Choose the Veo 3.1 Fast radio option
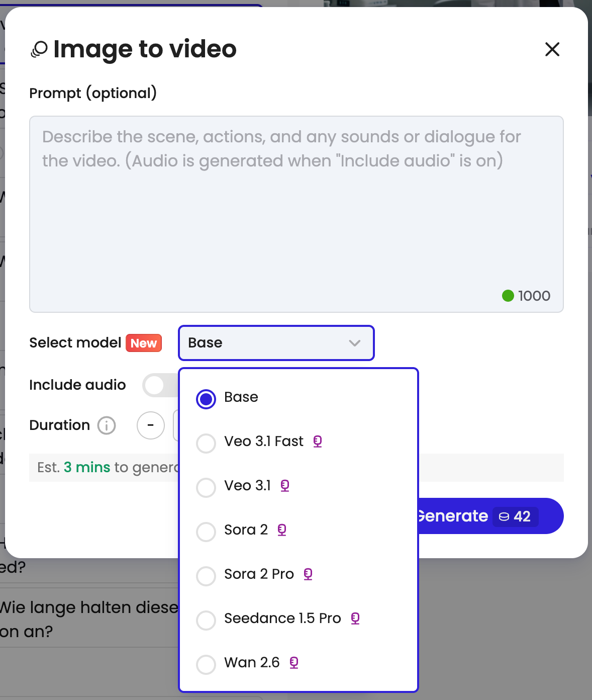592x700 pixels. coord(206,444)
